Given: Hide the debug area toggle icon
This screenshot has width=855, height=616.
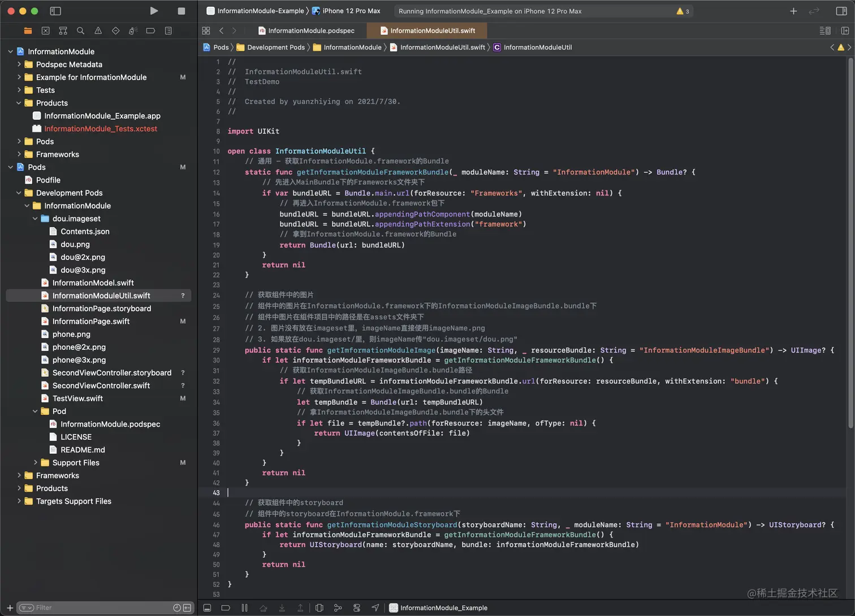Looking at the screenshot, I should click(x=207, y=608).
